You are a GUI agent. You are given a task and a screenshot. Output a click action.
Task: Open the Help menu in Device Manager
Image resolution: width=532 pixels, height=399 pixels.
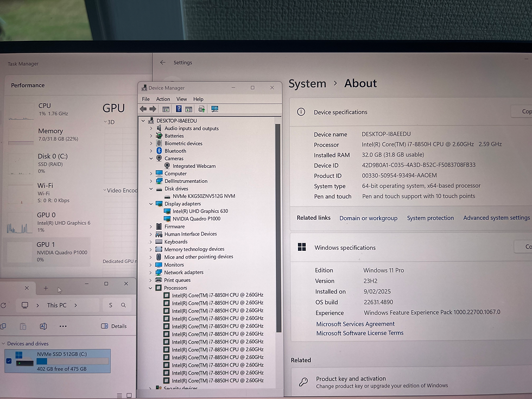point(199,99)
